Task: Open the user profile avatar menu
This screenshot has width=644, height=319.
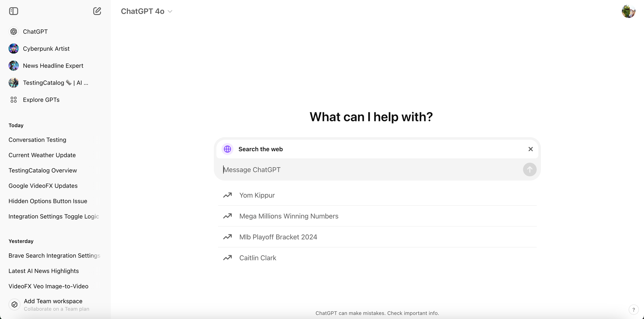Action: pos(628,11)
